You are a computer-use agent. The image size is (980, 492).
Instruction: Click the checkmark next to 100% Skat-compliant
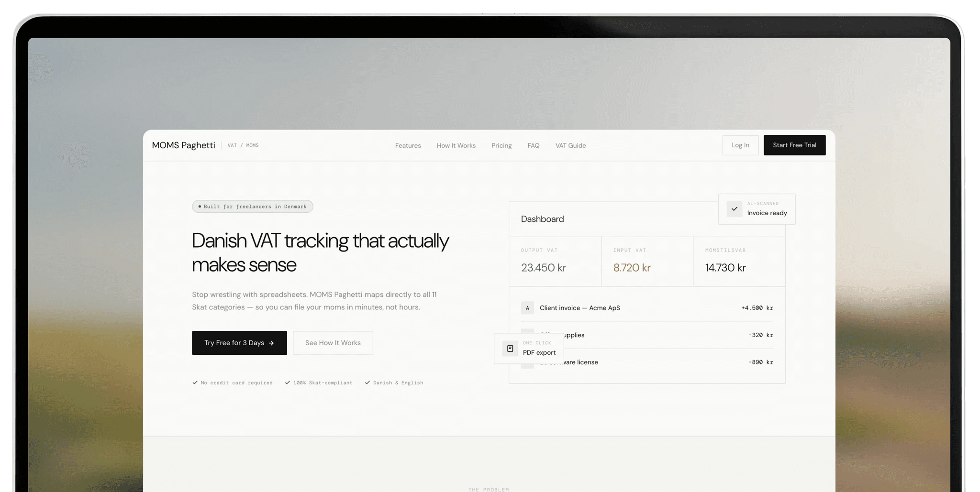pos(287,383)
